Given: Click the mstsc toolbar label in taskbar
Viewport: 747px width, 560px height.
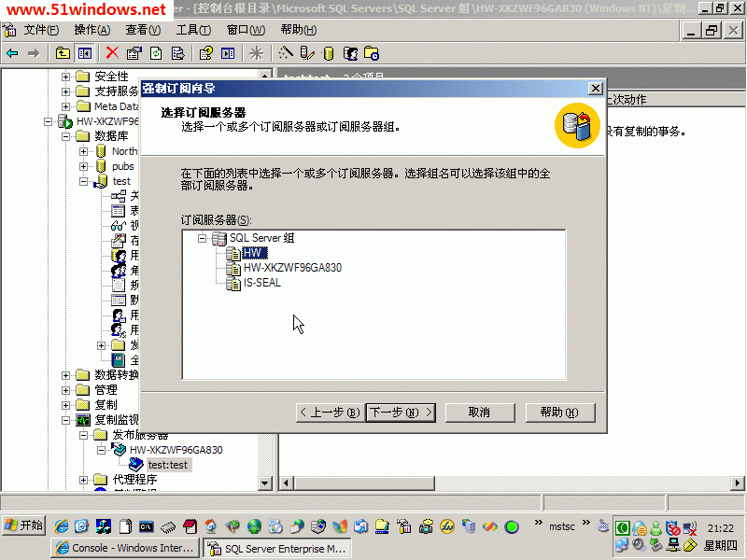Looking at the screenshot, I should (562, 526).
